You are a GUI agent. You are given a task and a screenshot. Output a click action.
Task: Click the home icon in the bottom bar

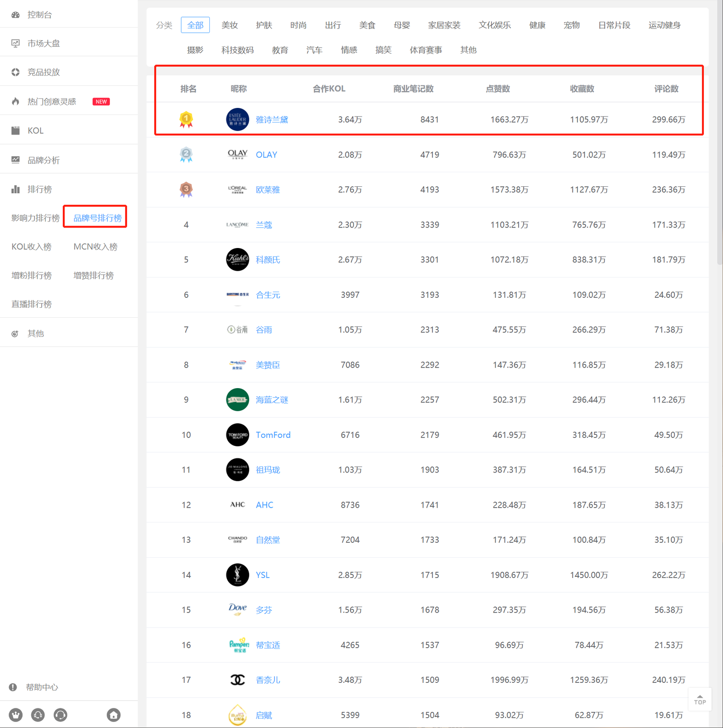113,715
